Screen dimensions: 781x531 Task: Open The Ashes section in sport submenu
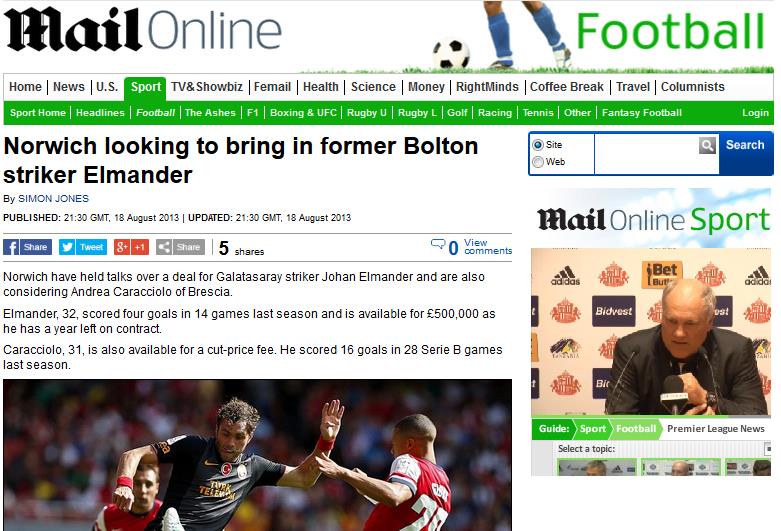(x=210, y=113)
